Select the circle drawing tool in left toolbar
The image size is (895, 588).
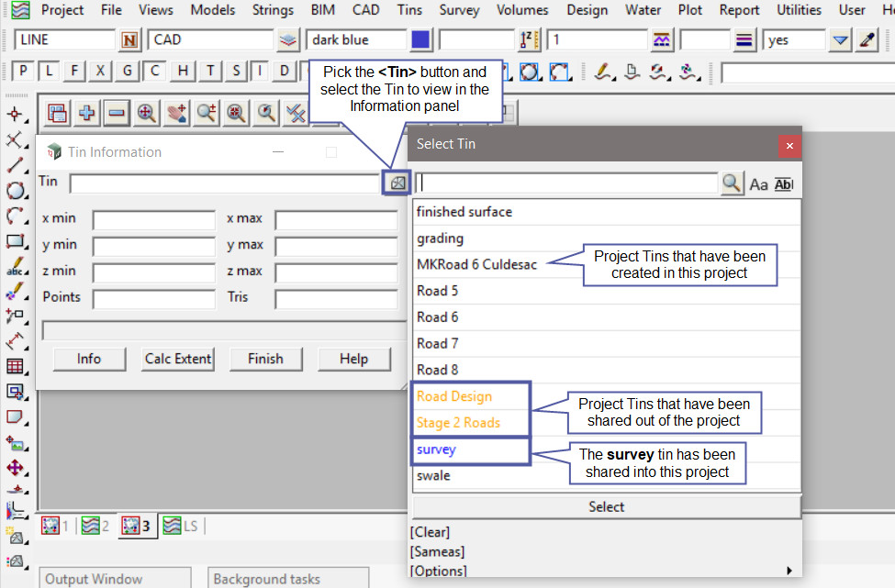[15, 191]
